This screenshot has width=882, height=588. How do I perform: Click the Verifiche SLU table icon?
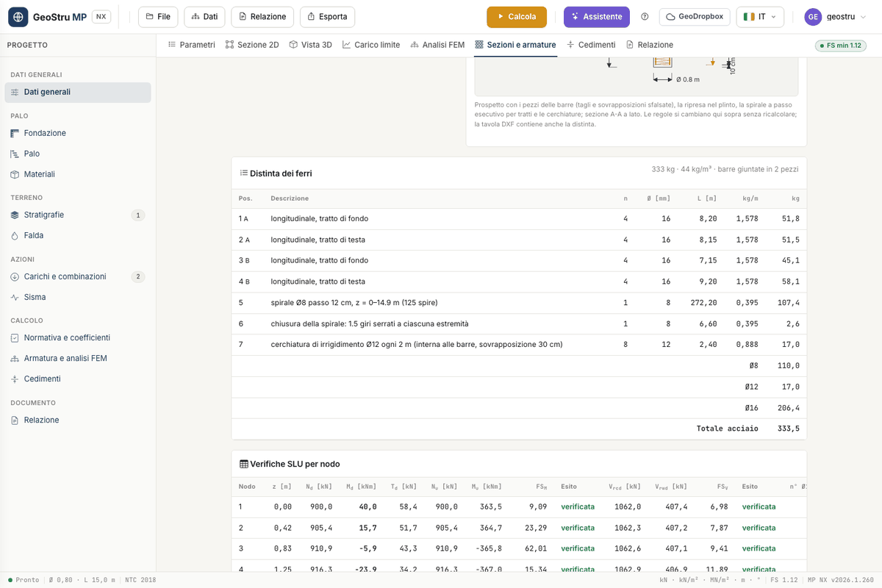click(244, 465)
